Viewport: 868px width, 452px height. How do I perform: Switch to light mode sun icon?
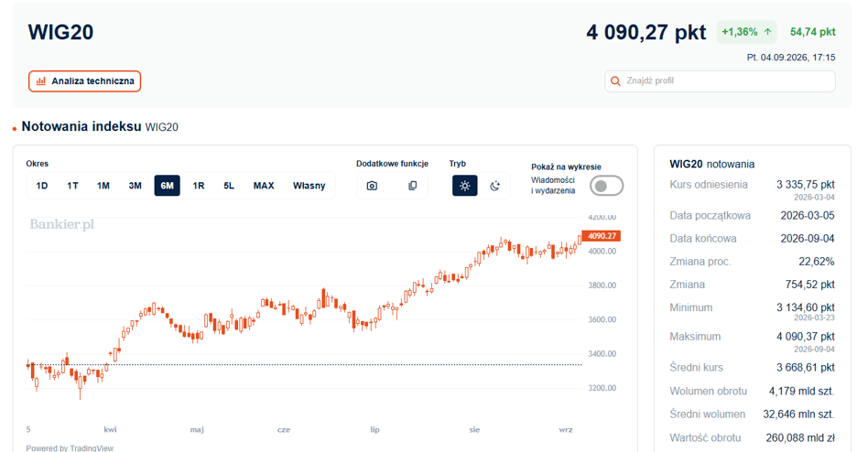click(x=464, y=186)
